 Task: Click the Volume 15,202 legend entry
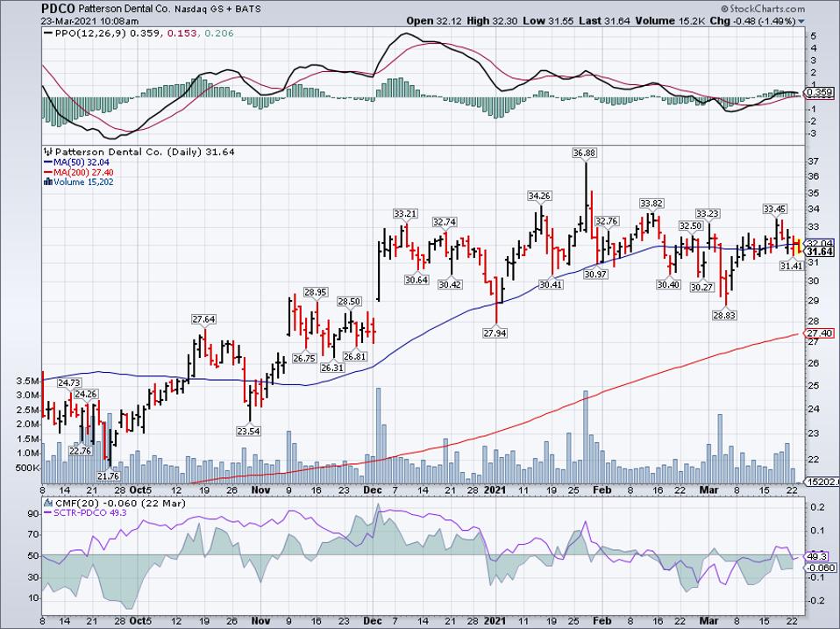[x=79, y=182]
